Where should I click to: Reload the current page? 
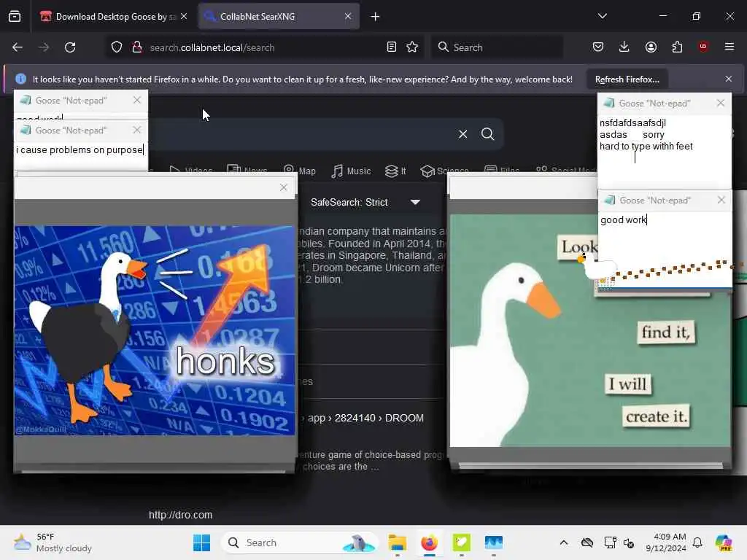(70, 47)
